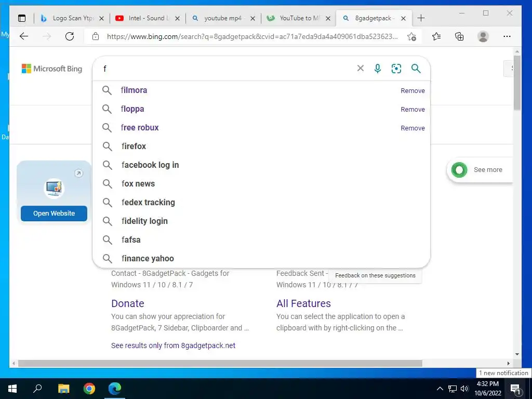Remove free robux from history

[x=413, y=128]
